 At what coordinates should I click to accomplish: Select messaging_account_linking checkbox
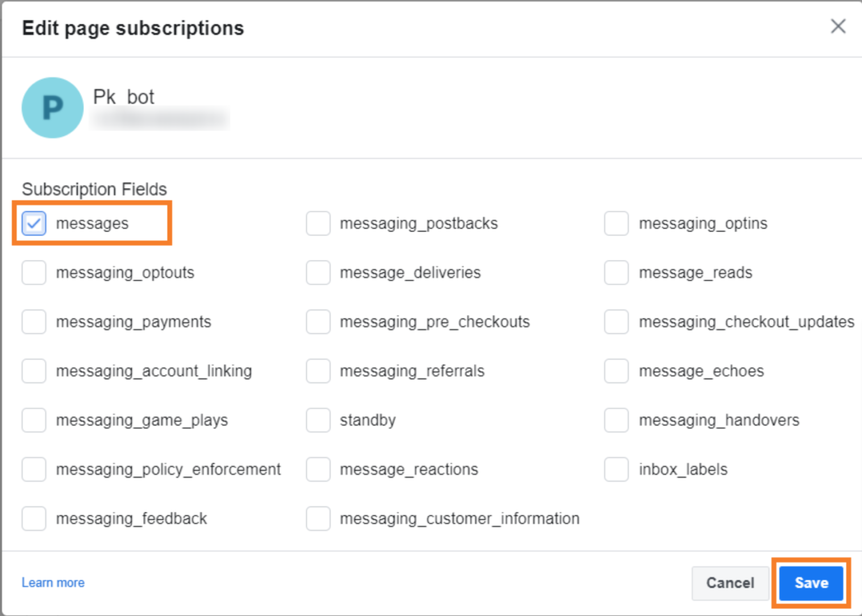click(x=34, y=371)
